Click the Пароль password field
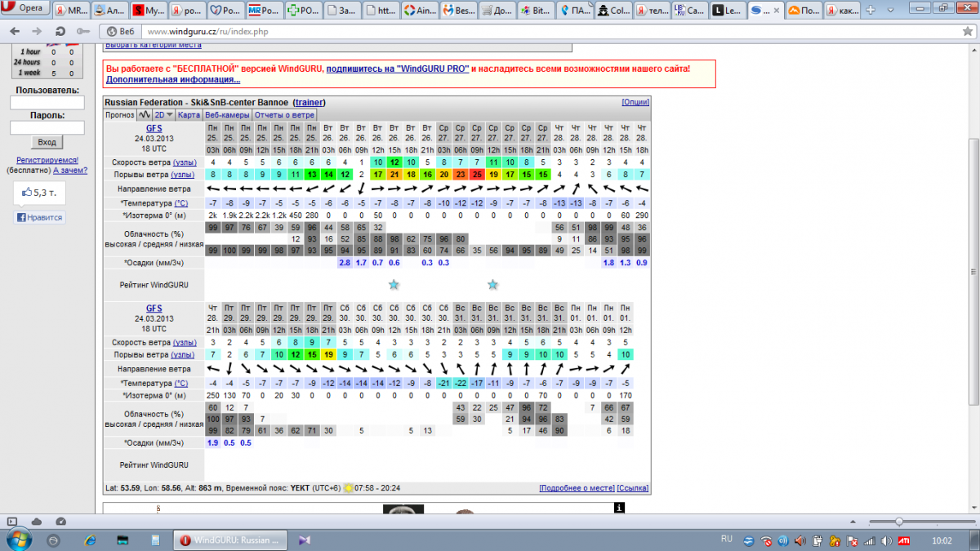980x551 pixels. coord(47,128)
